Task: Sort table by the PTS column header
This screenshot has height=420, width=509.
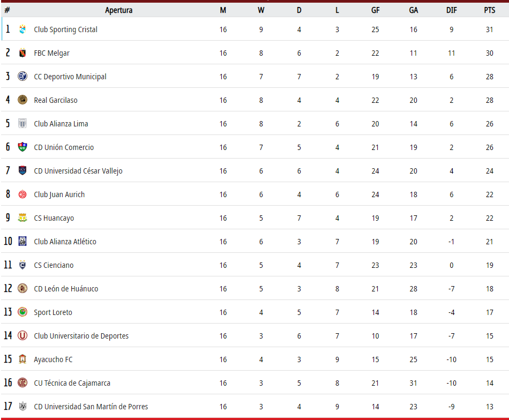Action: click(x=490, y=10)
